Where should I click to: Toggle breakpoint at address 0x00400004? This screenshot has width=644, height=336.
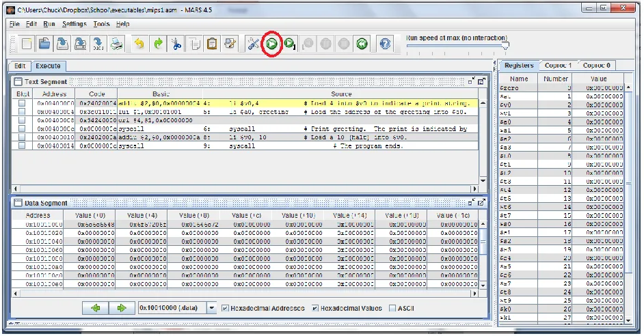[x=22, y=111]
